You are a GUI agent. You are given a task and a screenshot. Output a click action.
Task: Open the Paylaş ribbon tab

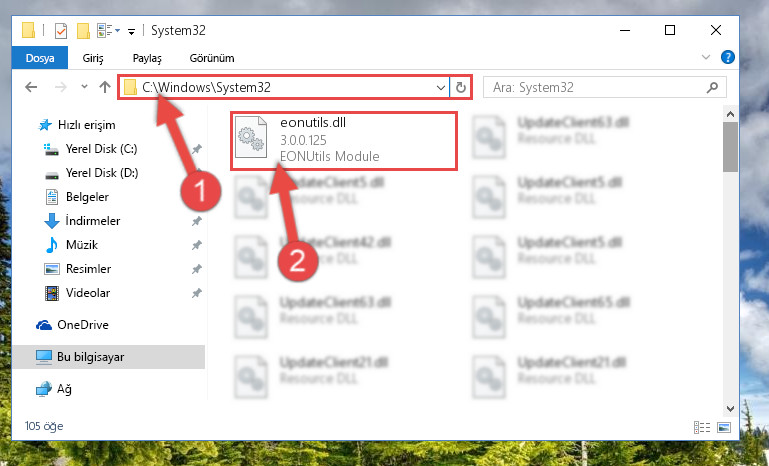pos(147,58)
